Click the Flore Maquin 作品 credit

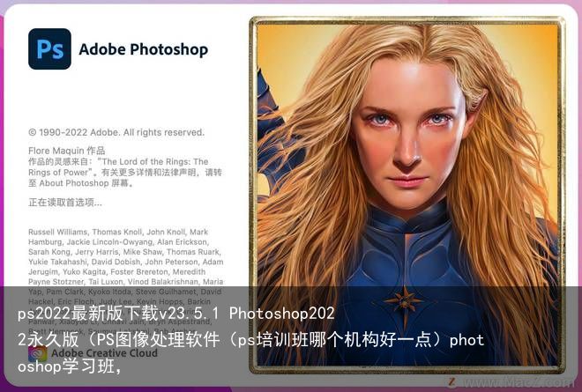click(x=67, y=151)
